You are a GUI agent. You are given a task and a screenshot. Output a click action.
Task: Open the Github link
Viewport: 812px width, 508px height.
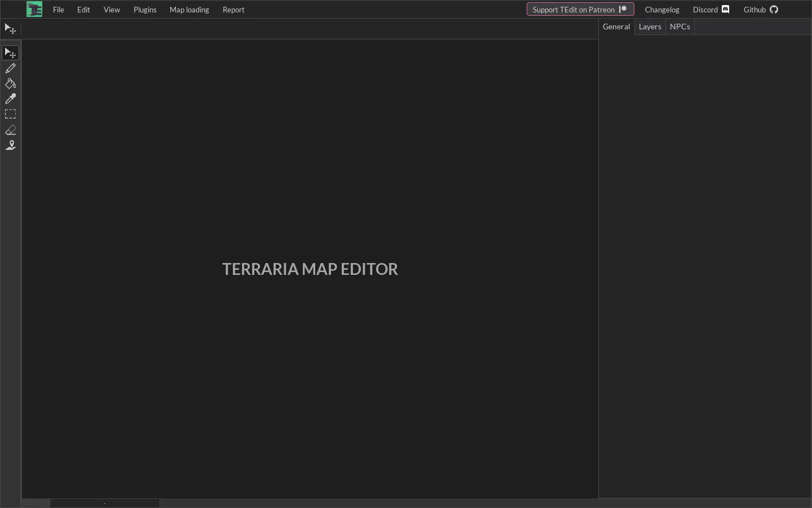(x=761, y=10)
